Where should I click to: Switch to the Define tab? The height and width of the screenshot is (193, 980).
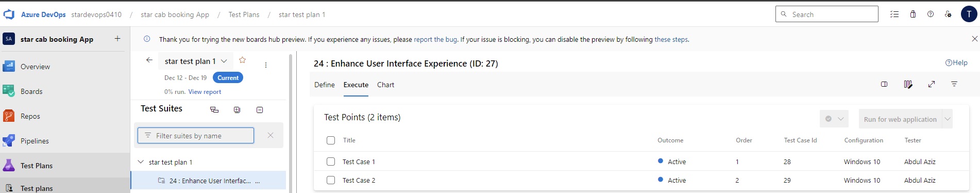(325, 85)
